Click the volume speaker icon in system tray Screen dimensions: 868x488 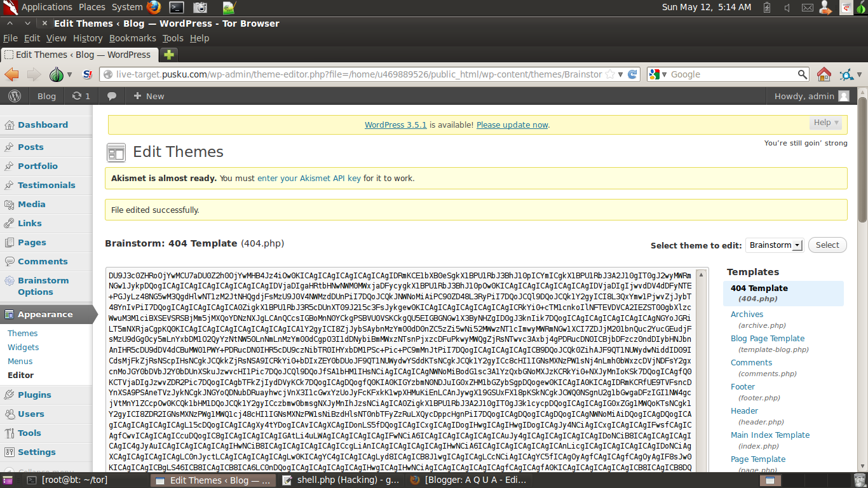coord(787,8)
